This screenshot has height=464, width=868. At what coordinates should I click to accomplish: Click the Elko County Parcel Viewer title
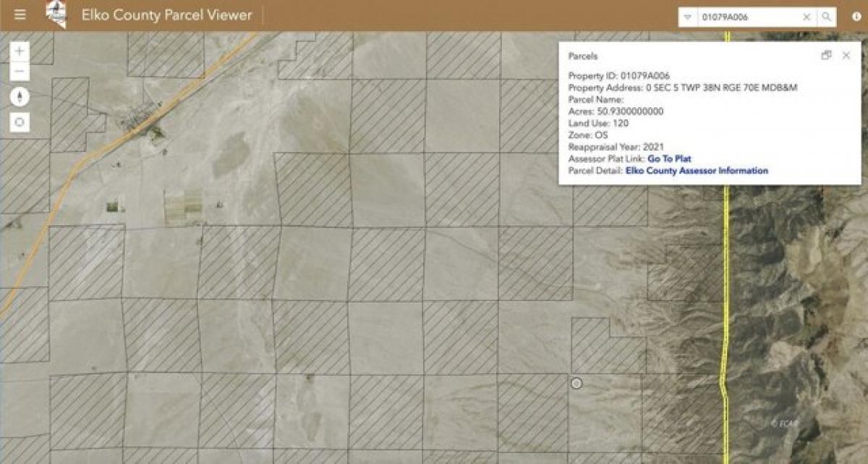click(166, 15)
